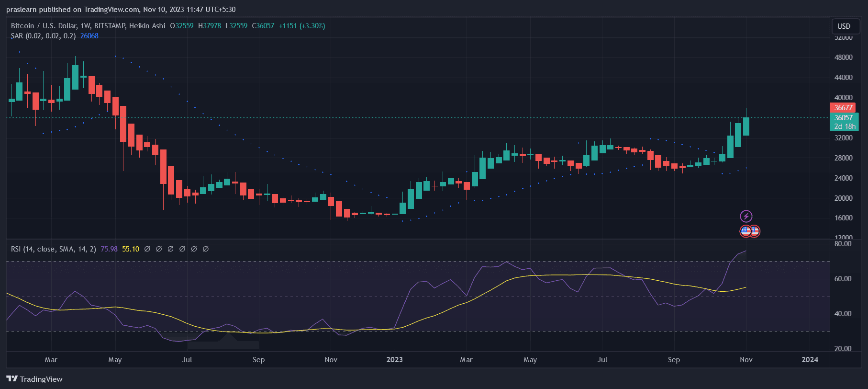Click the Heikin Ashi close value C36057
Screen dimensions: 868x389
[263, 26]
